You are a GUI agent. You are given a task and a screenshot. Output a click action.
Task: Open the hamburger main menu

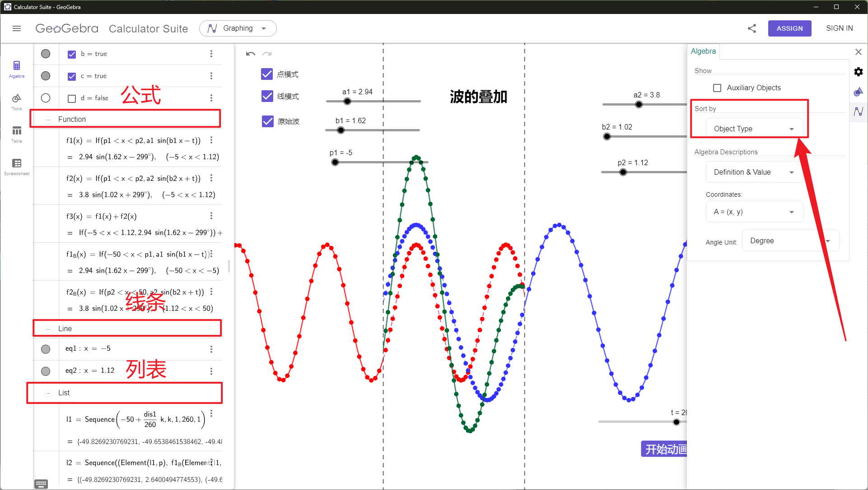point(17,28)
